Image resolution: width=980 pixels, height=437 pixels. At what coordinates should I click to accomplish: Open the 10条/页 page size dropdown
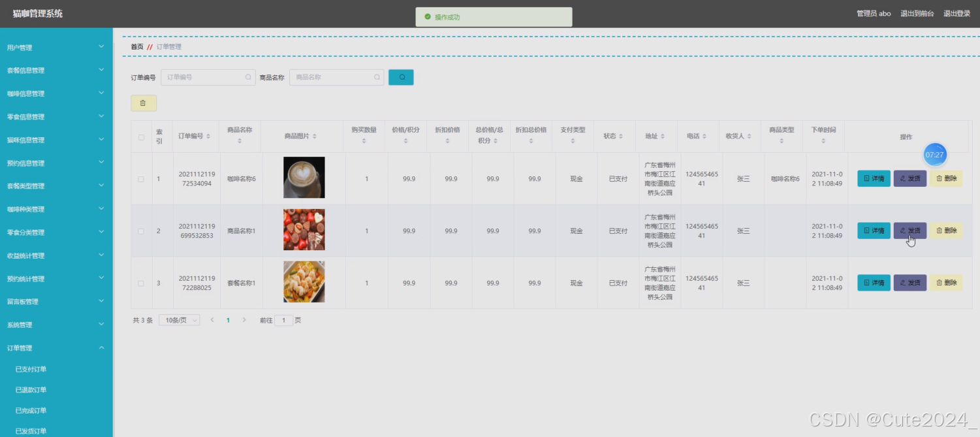tap(179, 320)
